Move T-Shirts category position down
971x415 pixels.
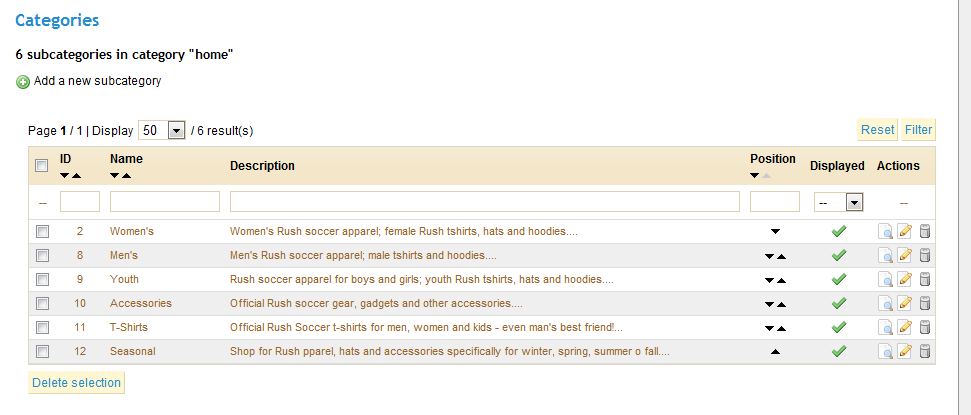click(x=768, y=328)
